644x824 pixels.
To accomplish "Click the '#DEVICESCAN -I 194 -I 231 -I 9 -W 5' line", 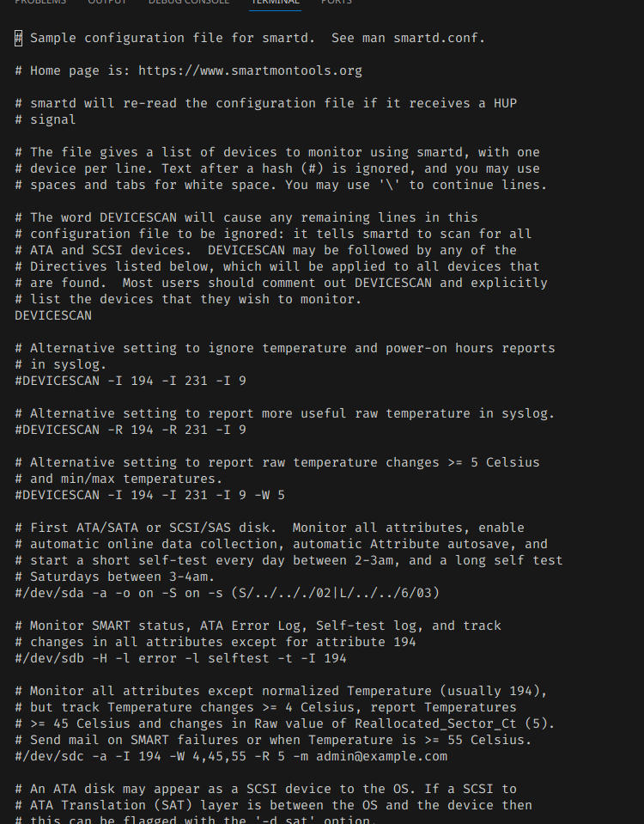I will point(150,495).
